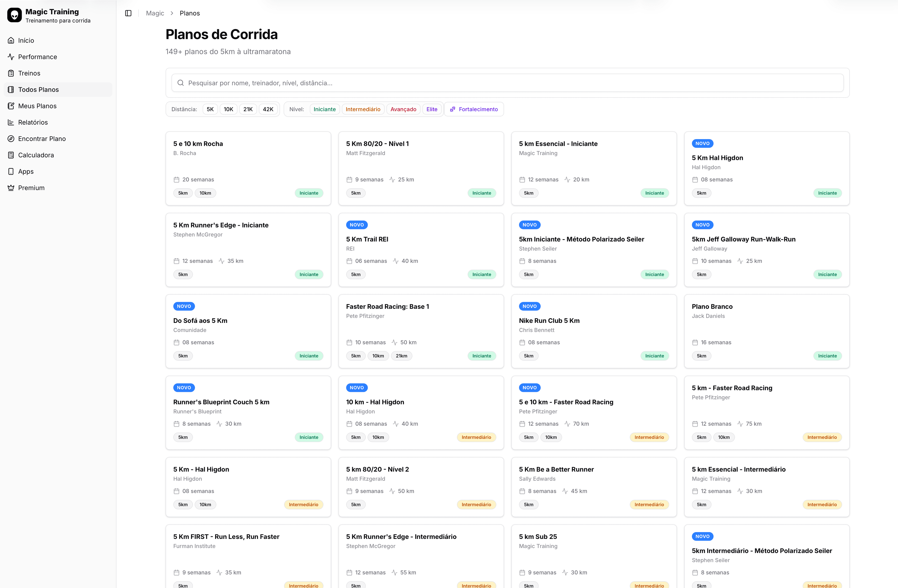The image size is (898, 588).
Task: Click NOVO badge on Runner's Blueprint Couch card
Action: tap(184, 388)
